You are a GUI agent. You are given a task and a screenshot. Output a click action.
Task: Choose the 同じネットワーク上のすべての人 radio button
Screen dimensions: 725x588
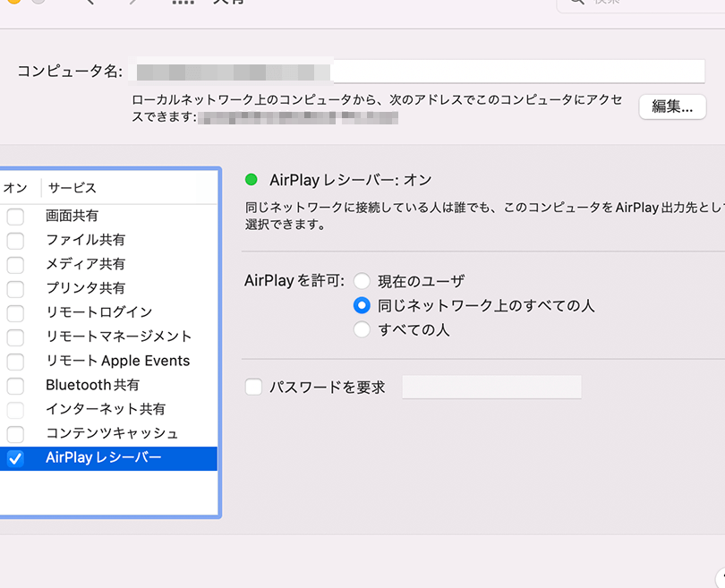(x=362, y=305)
